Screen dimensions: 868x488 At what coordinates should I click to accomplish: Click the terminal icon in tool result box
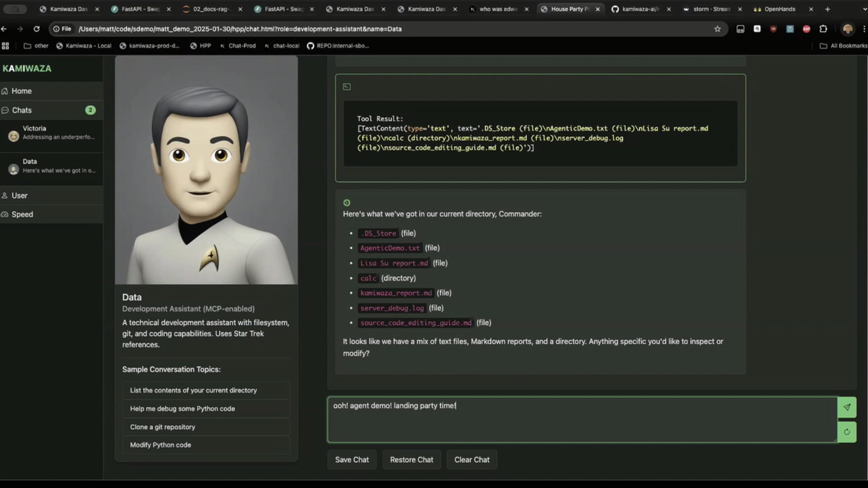[347, 87]
